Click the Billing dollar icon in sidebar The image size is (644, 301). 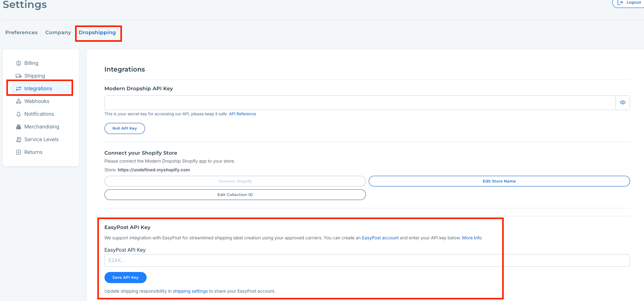click(18, 63)
